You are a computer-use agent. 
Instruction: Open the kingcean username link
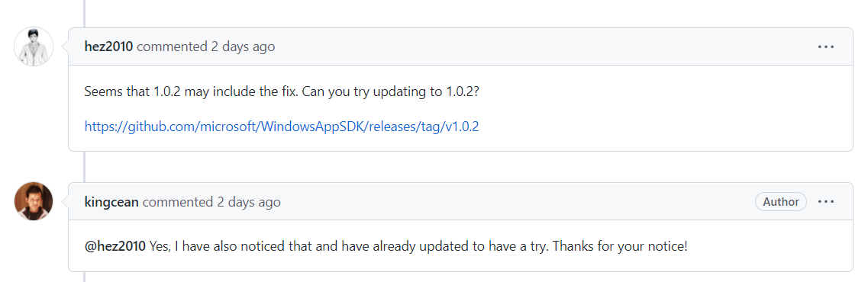pyautogui.click(x=111, y=202)
